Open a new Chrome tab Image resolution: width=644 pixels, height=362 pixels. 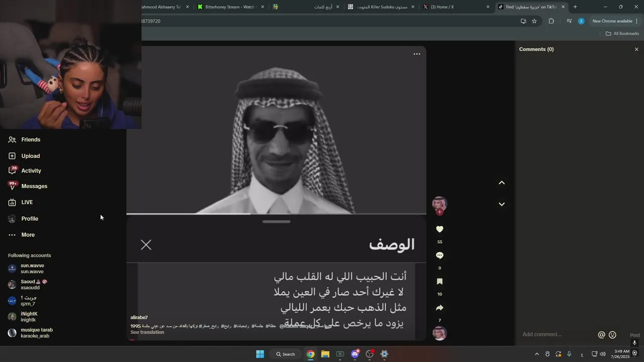pyautogui.click(x=575, y=7)
